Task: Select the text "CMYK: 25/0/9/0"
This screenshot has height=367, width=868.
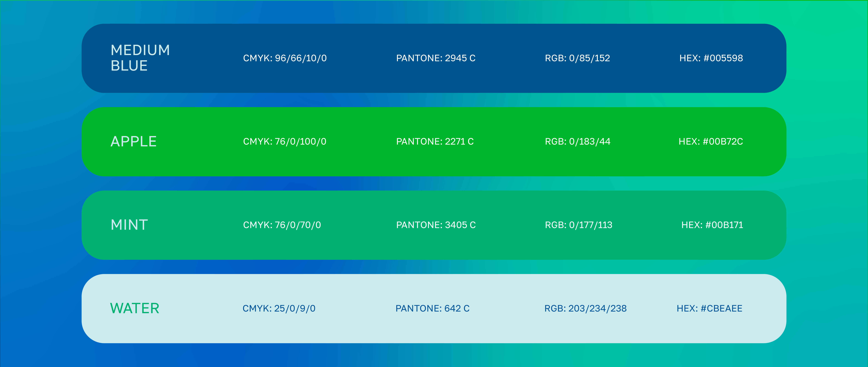Action: pos(279,309)
